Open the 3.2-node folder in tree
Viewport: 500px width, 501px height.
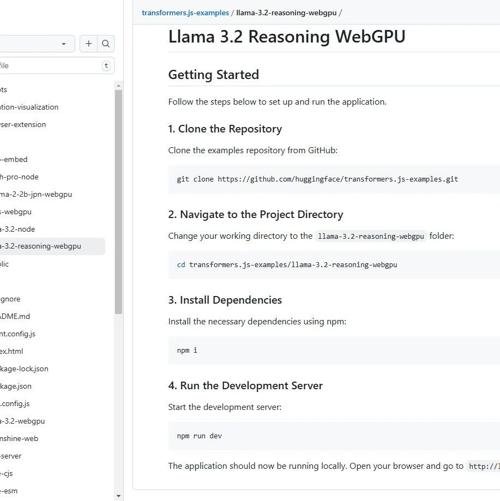[x=17, y=229]
